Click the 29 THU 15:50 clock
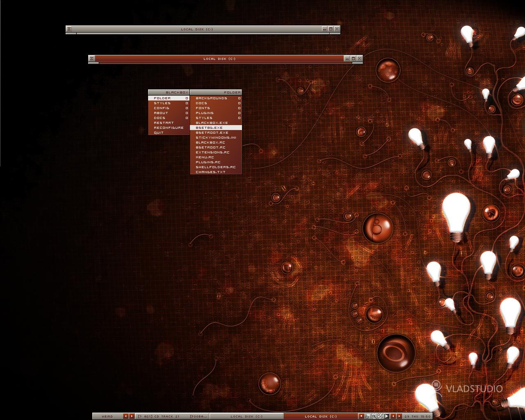 coord(418,416)
